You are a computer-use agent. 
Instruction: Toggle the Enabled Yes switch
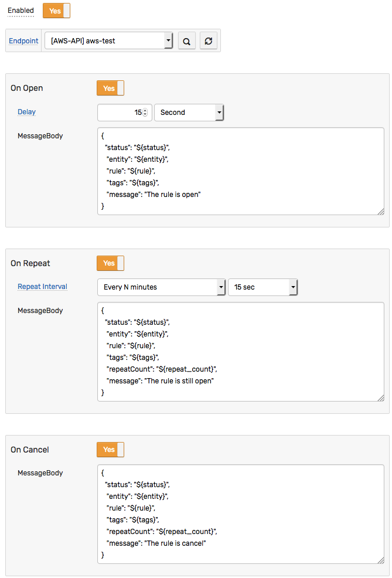tap(56, 11)
